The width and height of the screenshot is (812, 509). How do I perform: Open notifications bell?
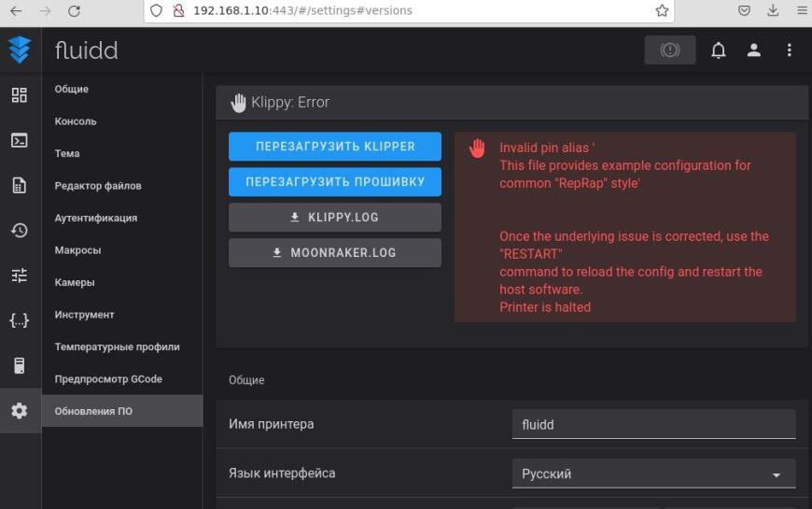coord(719,49)
